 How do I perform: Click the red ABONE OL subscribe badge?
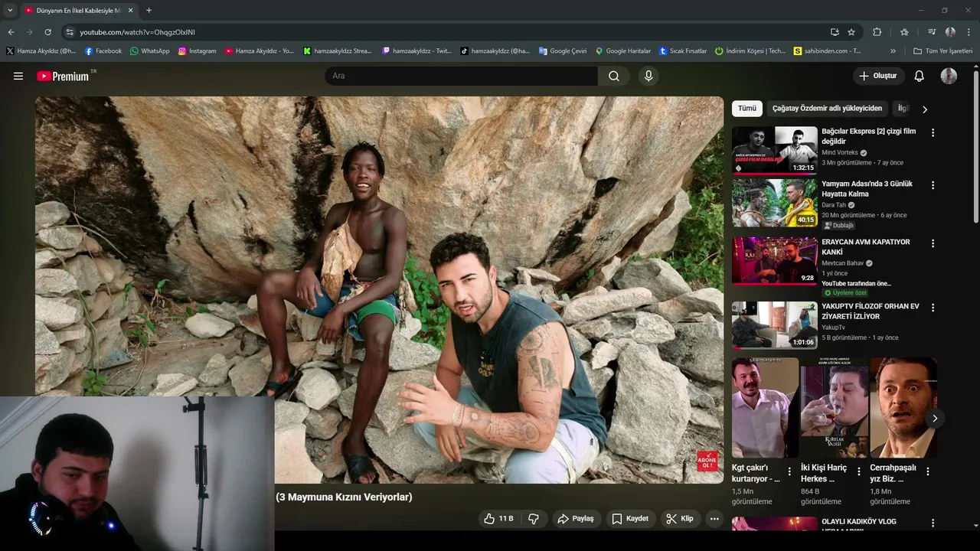click(x=707, y=461)
